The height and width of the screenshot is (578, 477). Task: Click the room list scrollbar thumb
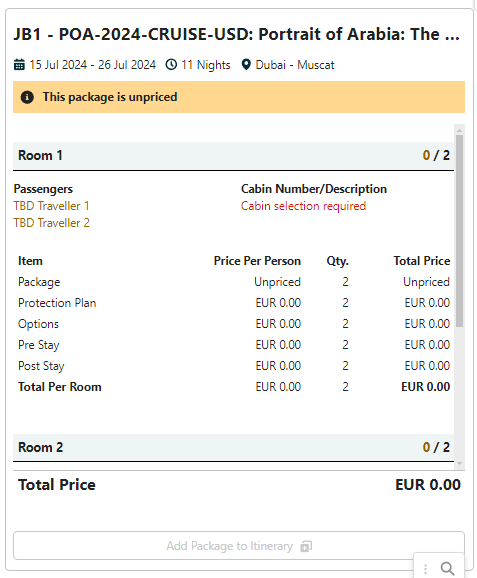tap(459, 231)
